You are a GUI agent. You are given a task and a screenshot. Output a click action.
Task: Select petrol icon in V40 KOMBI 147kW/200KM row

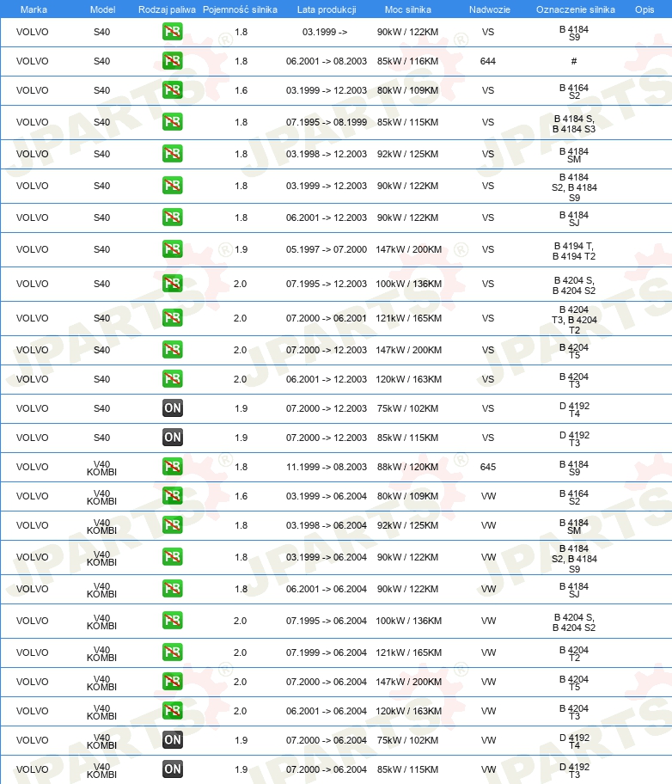(173, 682)
